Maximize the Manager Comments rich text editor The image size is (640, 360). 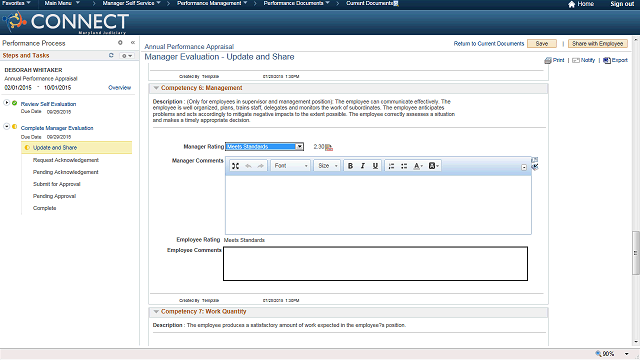tap(236, 166)
